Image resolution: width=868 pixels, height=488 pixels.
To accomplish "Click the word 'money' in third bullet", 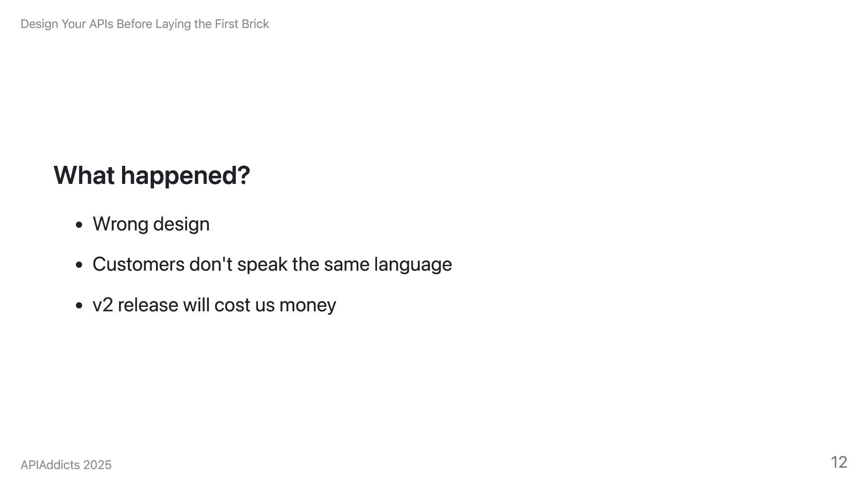I will pos(307,306).
